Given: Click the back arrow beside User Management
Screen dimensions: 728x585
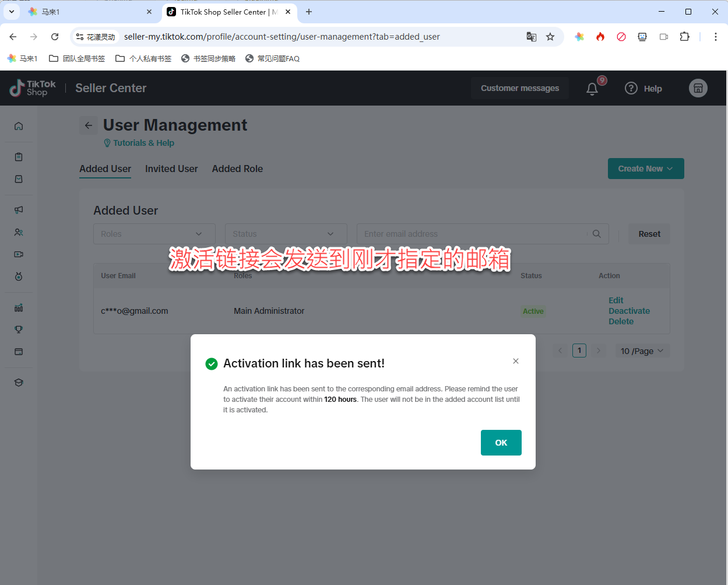Looking at the screenshot, I should [x=89, y=125].
